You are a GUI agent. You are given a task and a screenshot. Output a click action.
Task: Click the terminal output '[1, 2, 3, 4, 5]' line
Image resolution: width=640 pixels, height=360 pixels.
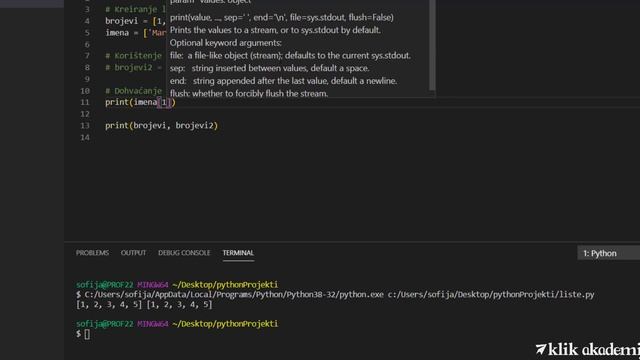click(x=144, y=304)
